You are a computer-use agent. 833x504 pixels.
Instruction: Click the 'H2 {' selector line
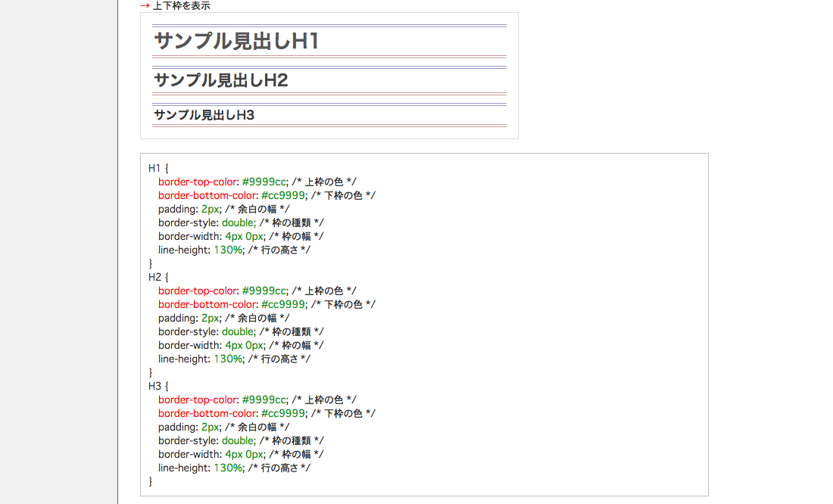tap(158, 277)
